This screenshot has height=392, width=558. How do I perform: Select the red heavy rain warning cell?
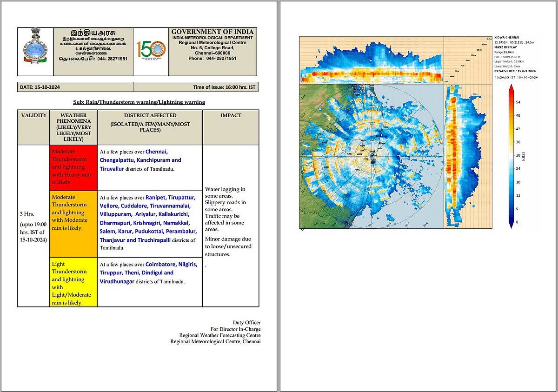73,168
